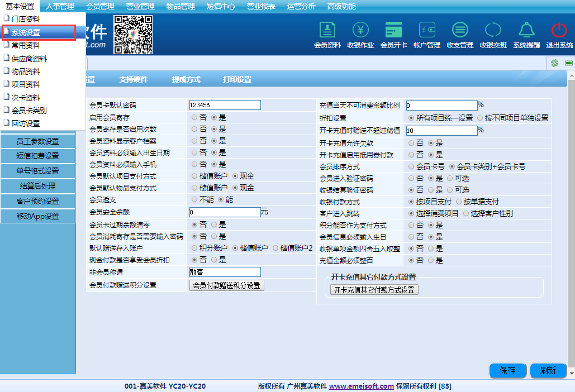Screen dimensions: 575x392
Task: Open the 会员资料 toolbar icon
Action: (327, 31)
